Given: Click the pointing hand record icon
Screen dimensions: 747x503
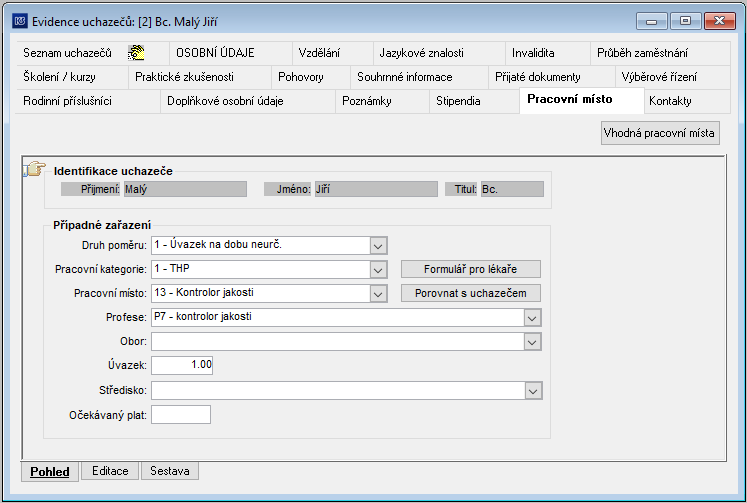Looking at the screenshot, I should tap(34, 169).
